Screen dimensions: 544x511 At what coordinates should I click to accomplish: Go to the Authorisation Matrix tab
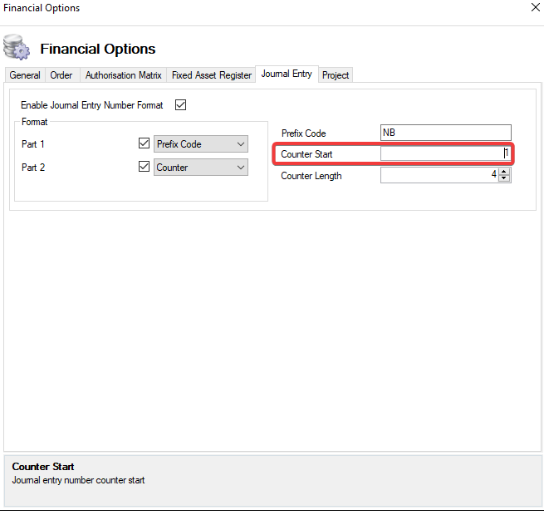point(124,75)
